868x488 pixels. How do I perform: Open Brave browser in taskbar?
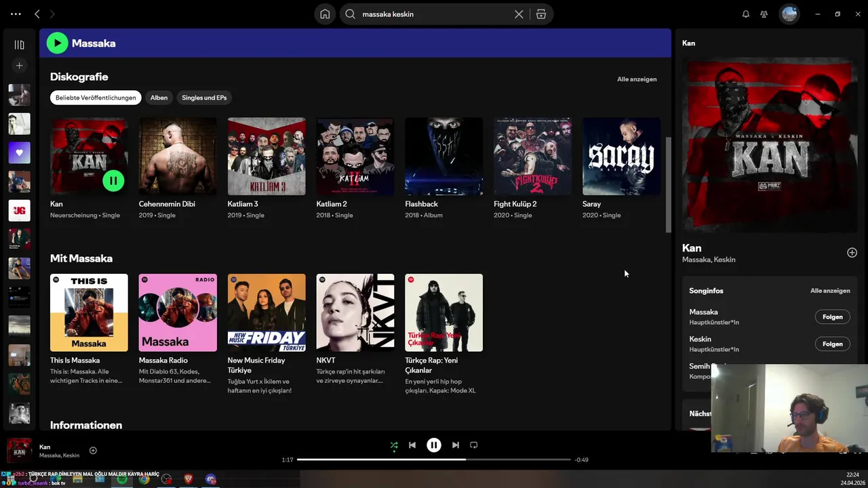point(189,479)
